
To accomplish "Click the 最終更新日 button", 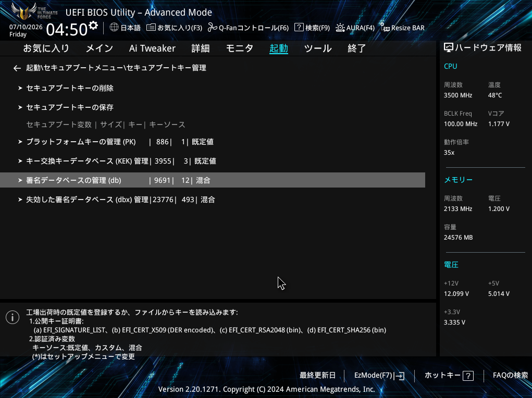I will 317,375.
